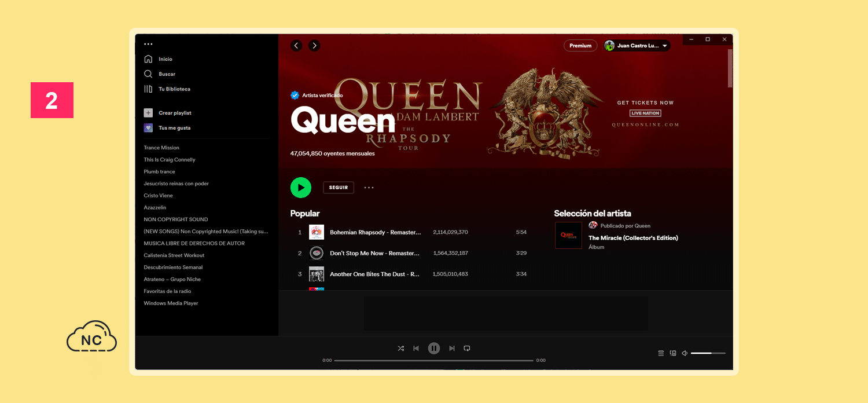Open MUSICA LIBRE DE DERECHOS DE AUTOR playlist
This screenshot has width=868, height=403.
[x=194, y=243]
